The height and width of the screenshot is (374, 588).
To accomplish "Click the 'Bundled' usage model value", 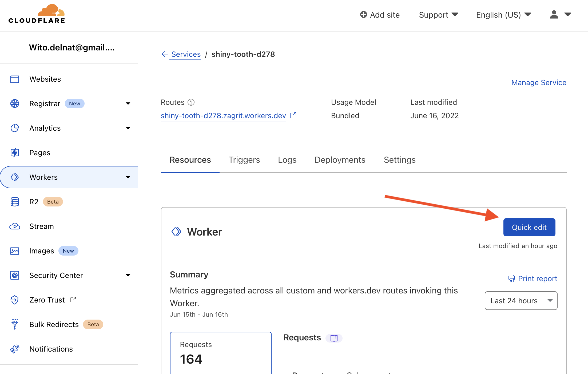I will pos(345,116).
